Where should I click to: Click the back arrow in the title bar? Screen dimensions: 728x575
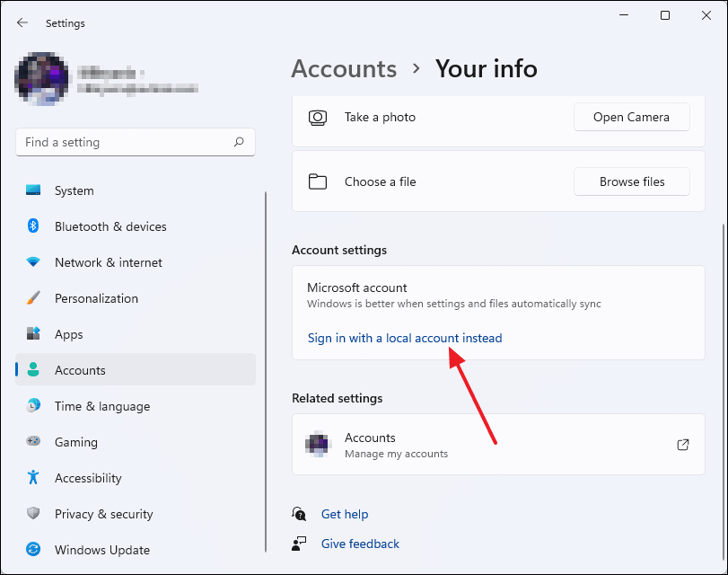[x=21, y=22]
